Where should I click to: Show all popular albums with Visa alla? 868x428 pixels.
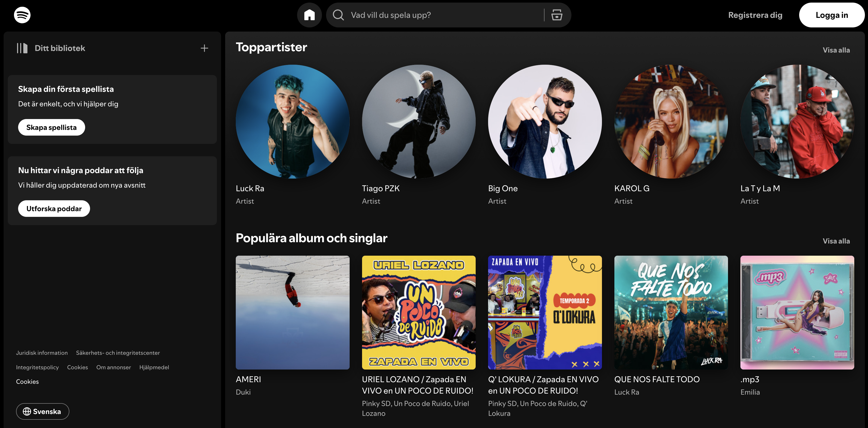tap(836, 241)
